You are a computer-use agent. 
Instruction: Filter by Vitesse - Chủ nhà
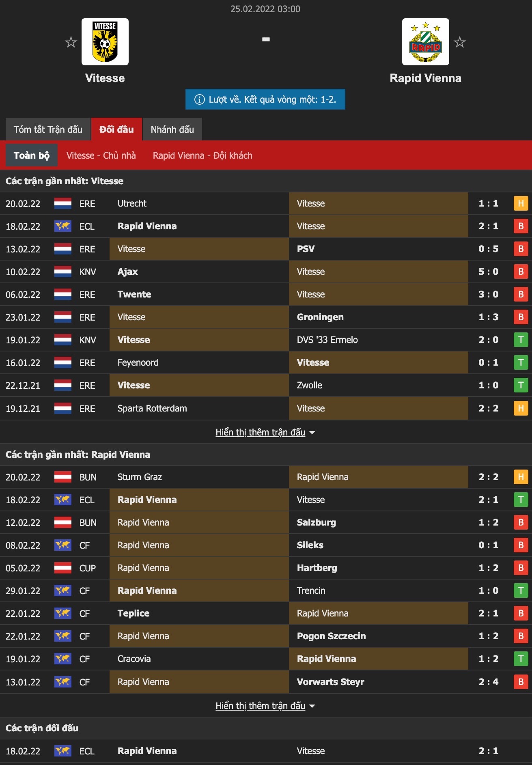tap(101, 155)
